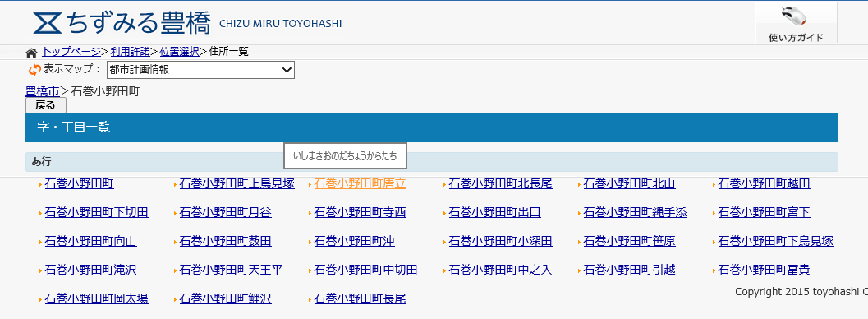The width and height of the screenshot is (868, 319).
Task: Select 石巻小野田町 link
Action: click(79, 183)
